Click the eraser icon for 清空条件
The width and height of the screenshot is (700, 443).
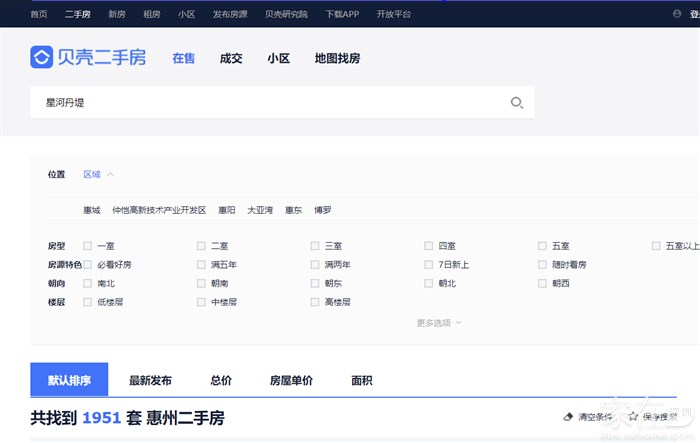click(569, 416)
